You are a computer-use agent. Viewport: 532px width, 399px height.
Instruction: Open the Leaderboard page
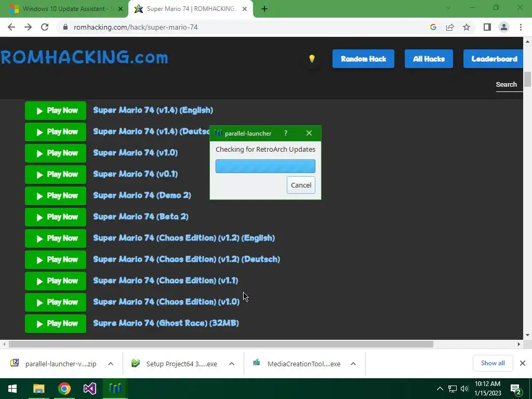click(x=494, y=59)
